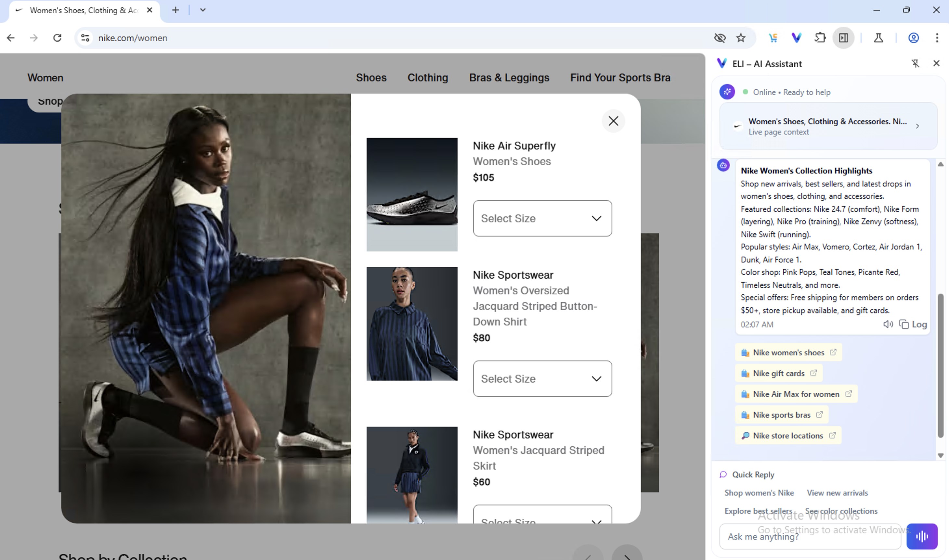
Task: Open a new browser tab
Action: [175, 10]
